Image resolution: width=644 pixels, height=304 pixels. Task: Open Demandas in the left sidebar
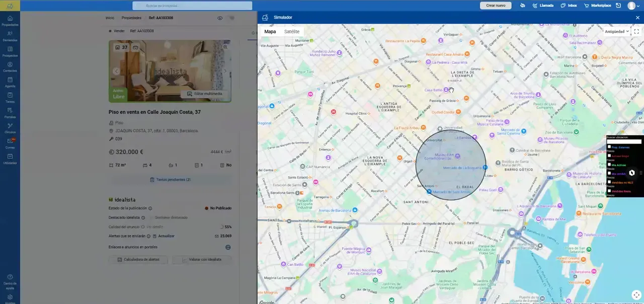click(10, 36)
